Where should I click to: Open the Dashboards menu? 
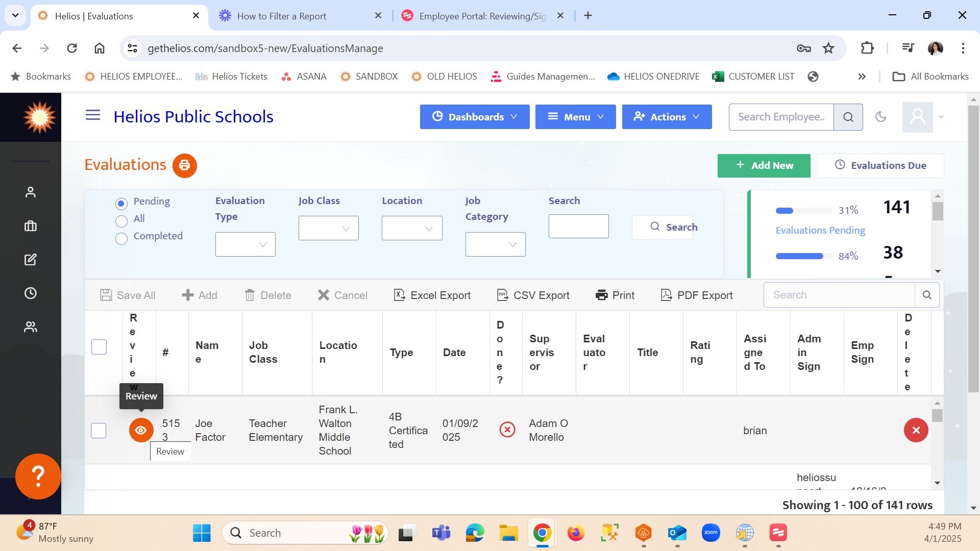tap(474, 117)
